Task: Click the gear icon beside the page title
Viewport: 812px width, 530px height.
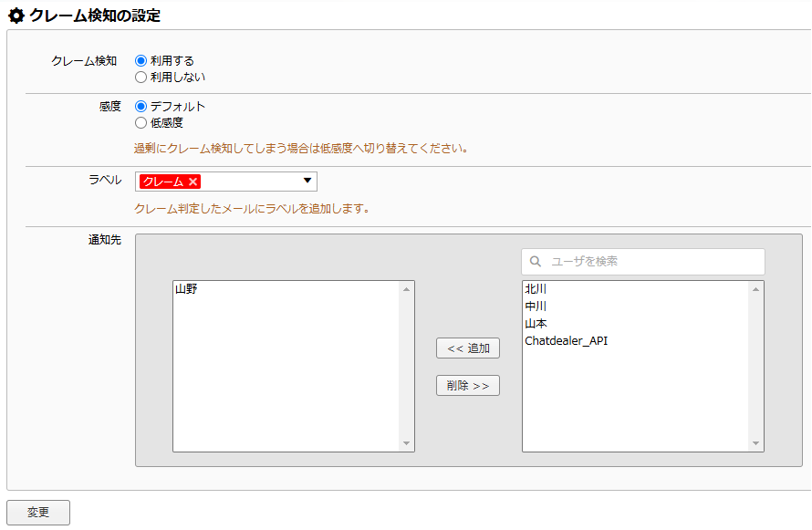Action: (16, 16)
